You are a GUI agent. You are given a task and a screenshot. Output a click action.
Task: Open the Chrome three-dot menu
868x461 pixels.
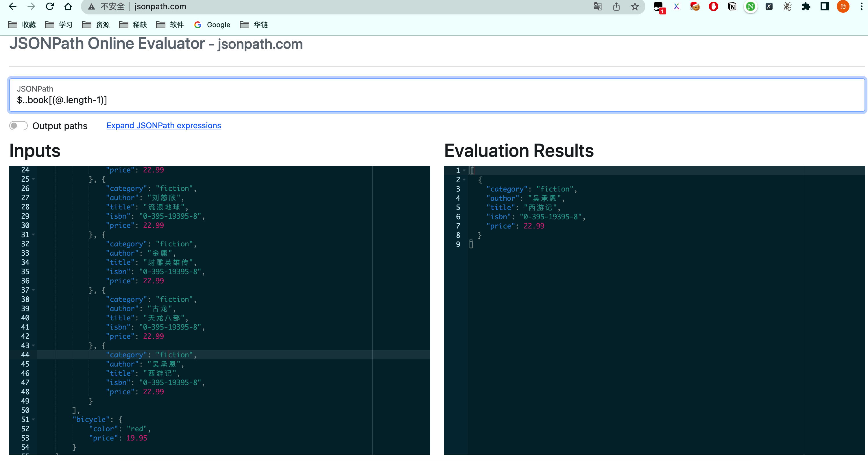pos(862,6)
